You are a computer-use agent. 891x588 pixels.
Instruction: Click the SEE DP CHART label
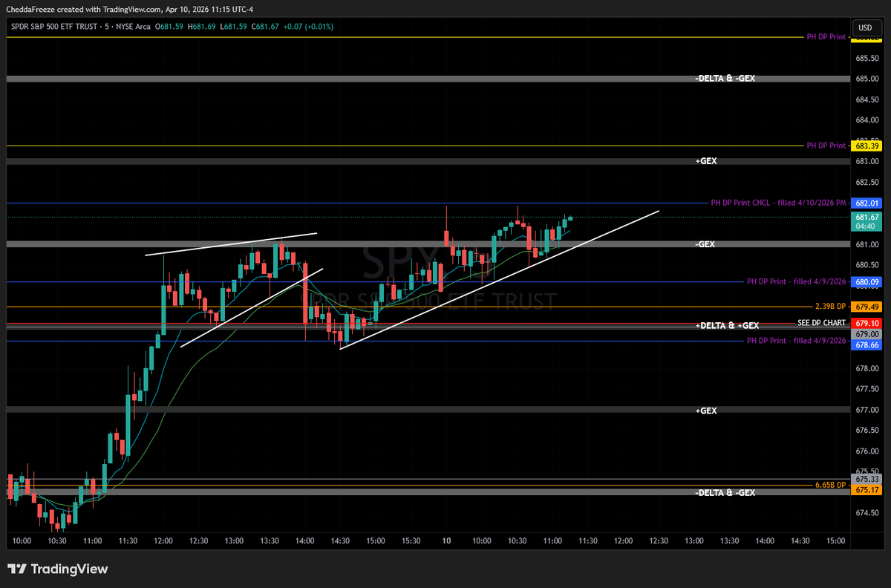[x=821, y=323]
